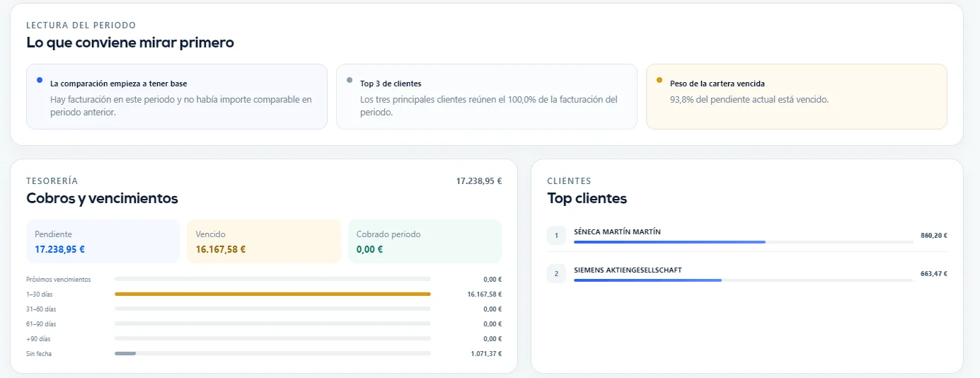Click the 'Próximos vencimientos' row label

click(59, 280)
